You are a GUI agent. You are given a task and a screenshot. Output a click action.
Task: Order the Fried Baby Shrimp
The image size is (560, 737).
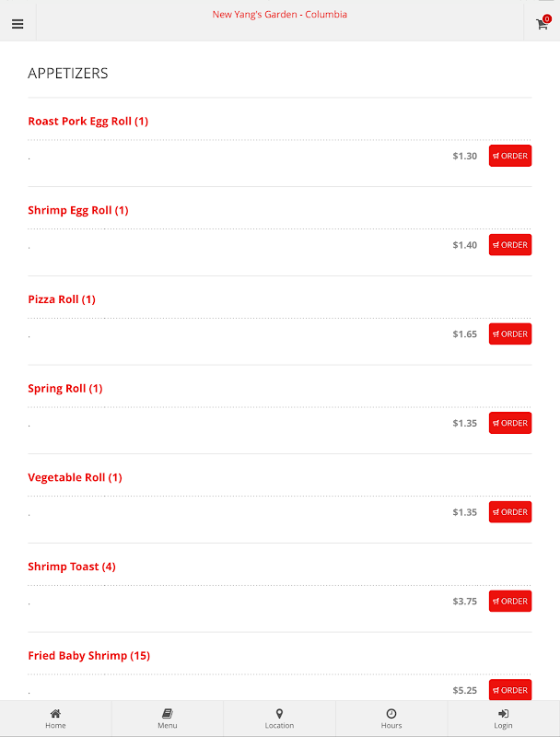510,690
